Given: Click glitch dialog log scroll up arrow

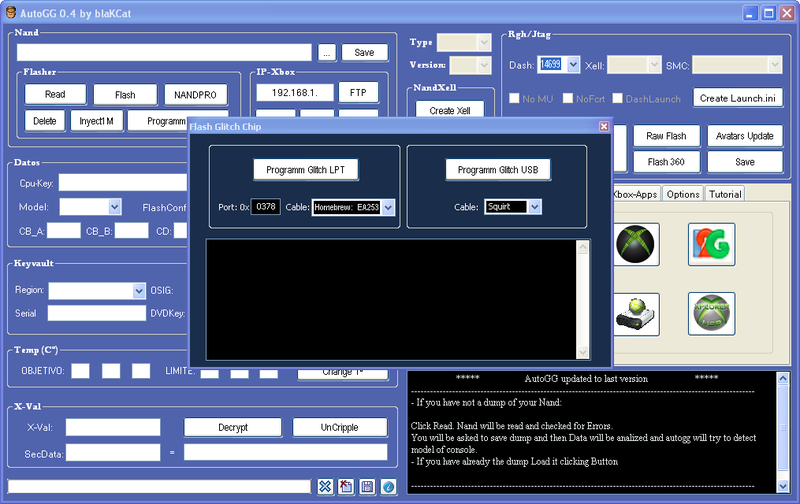Looking at the screenshot, I should point(583,247).
